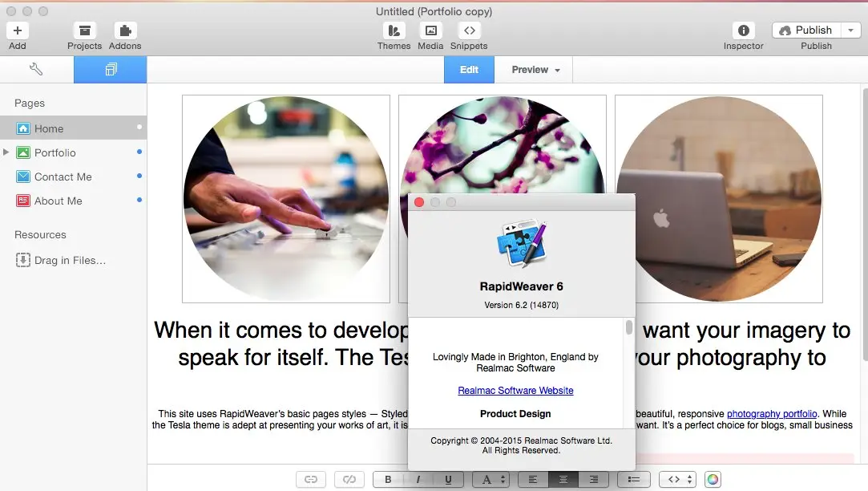Click the blue status dot for Portfolio
Viewport: 868px width, 491px height.
(139, 152)
